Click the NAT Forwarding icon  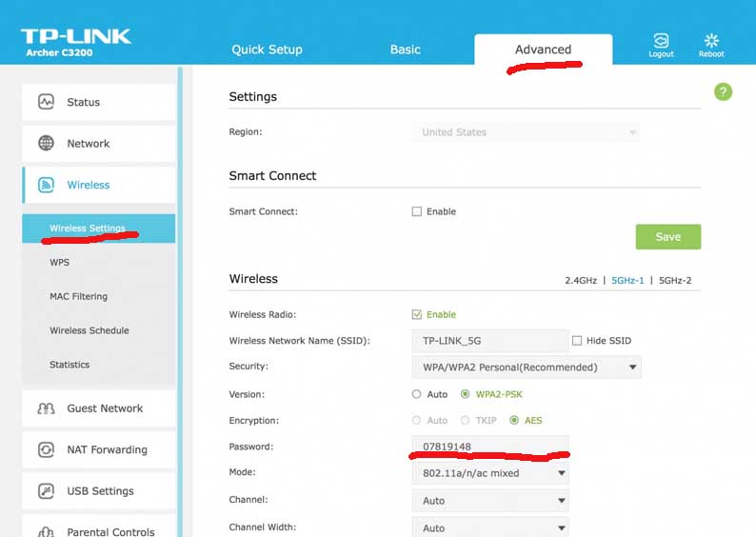pos(46,449)
